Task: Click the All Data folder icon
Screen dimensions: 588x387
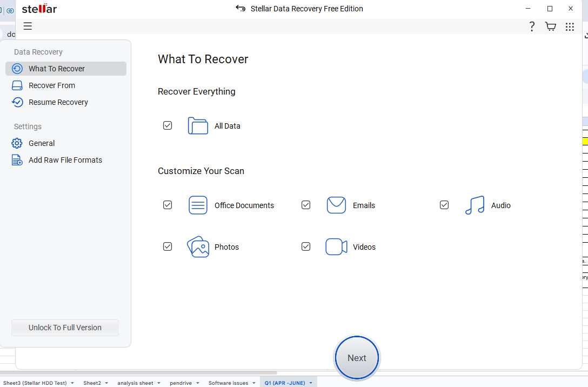Action: pos(198,125)
